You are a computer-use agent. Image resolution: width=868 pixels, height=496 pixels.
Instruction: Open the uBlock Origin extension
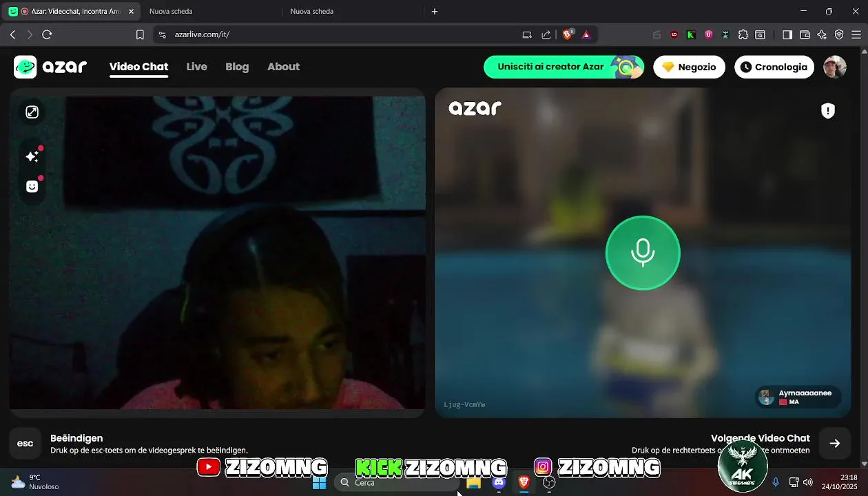(674, 34)
